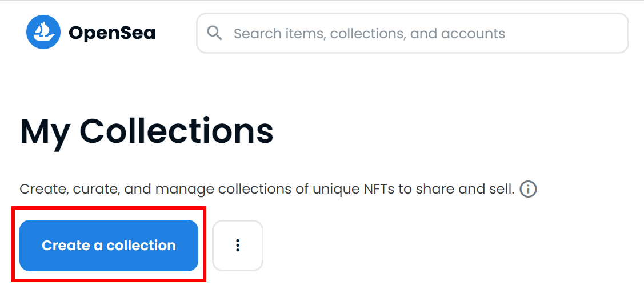Screen dimensions: 644x289
Task: Show more info about collections
Action: (x=528, y=189)
